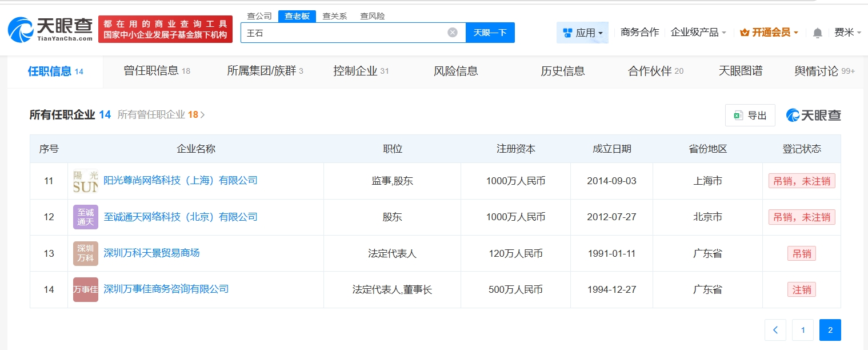Select page 2 button
868x350 pixels.
point(830,330)
